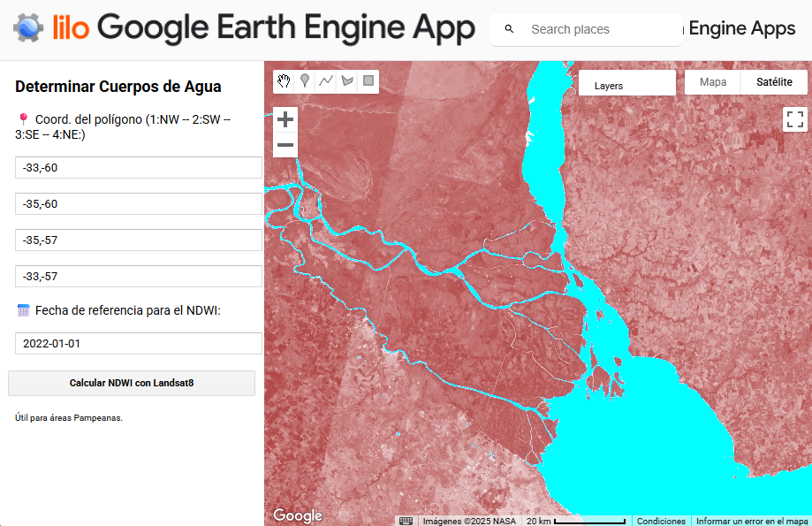
Task: Click Informar un error en el mapa
Action: 752,521
